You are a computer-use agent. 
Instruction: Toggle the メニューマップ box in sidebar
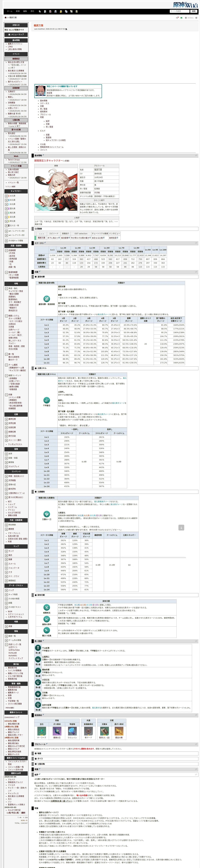point(9,34)
